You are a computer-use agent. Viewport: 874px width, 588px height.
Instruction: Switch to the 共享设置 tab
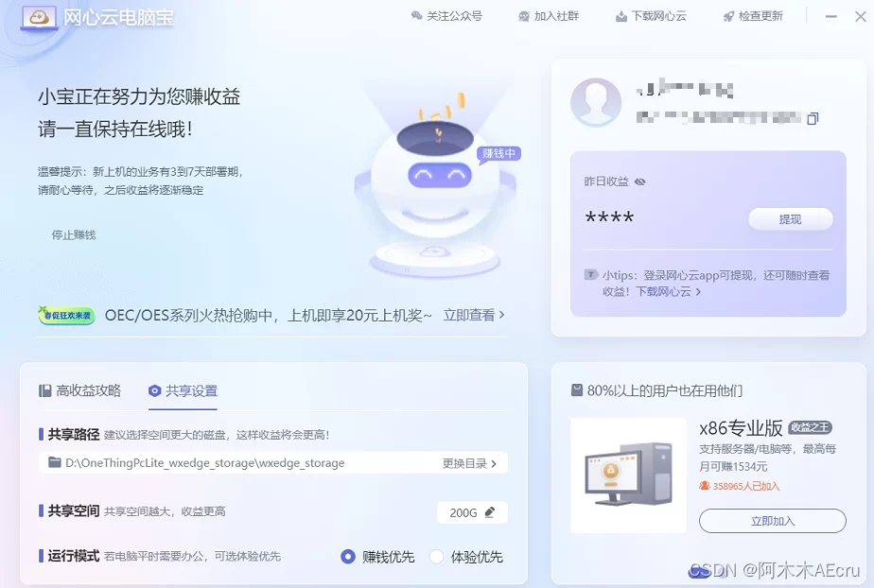pos(184,390)
